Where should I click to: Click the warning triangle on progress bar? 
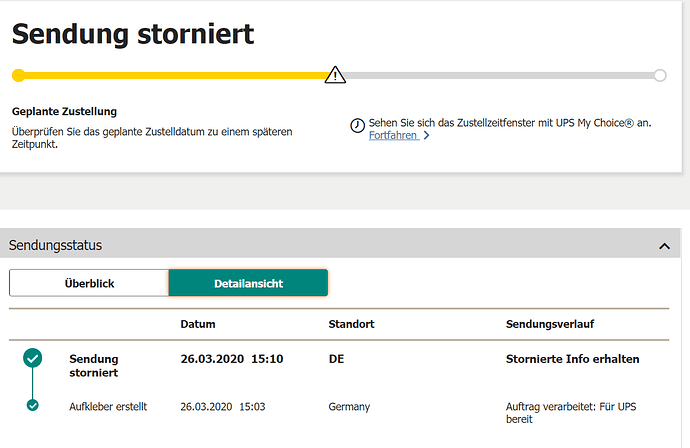[336, 75]
